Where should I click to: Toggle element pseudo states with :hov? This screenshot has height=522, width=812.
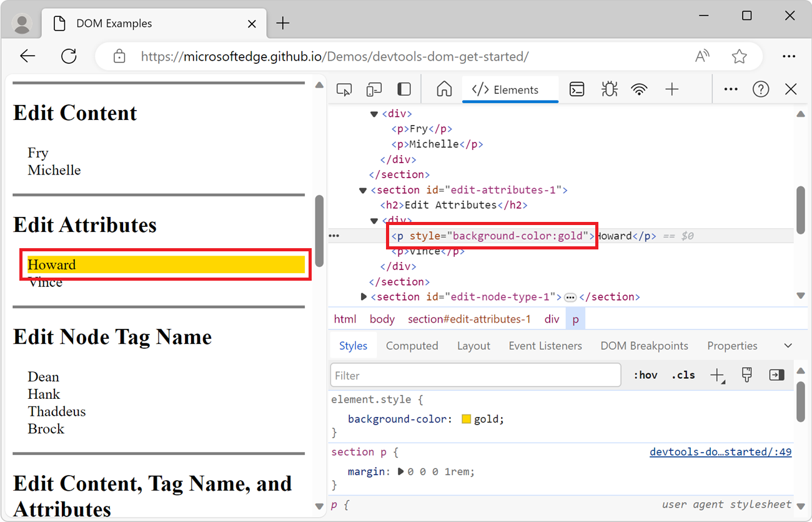(645, 374)
